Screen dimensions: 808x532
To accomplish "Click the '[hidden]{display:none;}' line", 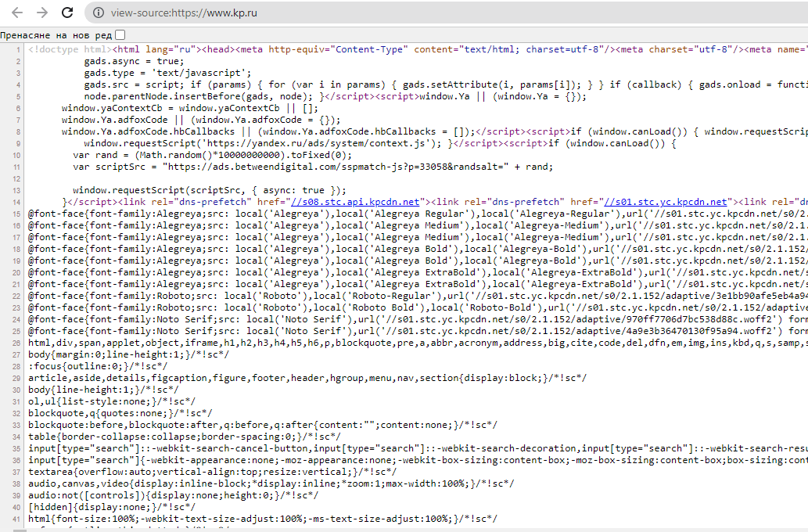I will 112,508.
